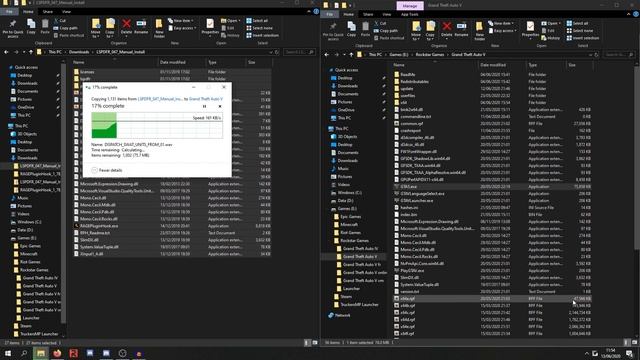Select OneDrive in right navigation pane
The height and width of the screenshot is (360, 640).
click(x=346, y=110)
